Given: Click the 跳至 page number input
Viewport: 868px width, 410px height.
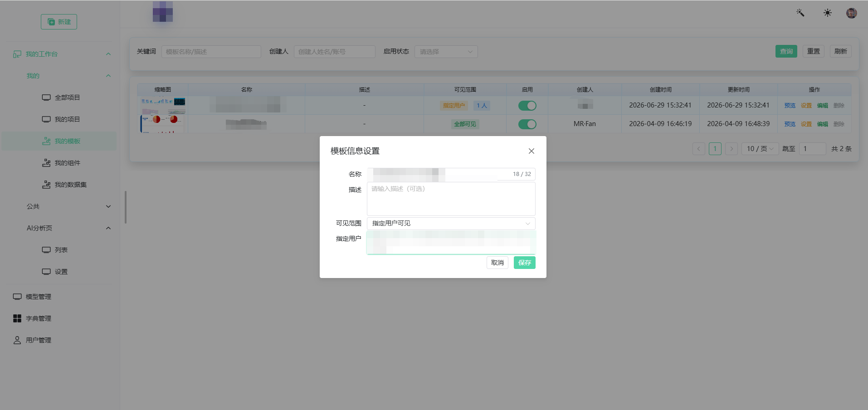Looking at the screenshot, I should tap(813, 149).
